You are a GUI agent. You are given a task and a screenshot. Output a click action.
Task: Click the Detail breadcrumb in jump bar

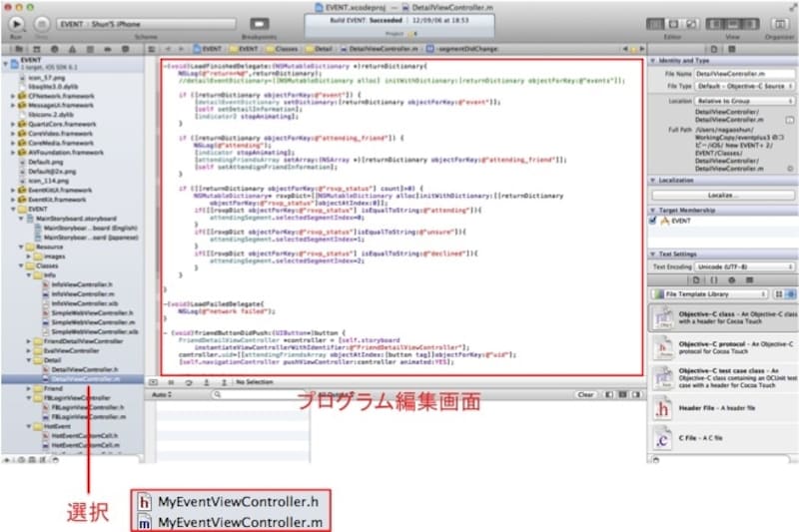click(322, 47)
